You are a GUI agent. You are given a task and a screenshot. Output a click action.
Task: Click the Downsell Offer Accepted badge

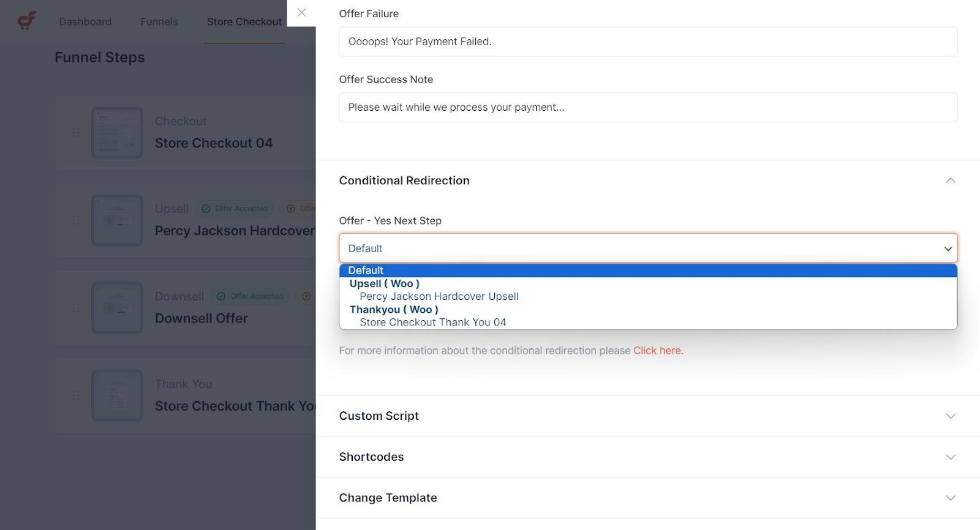pos(250,296)
